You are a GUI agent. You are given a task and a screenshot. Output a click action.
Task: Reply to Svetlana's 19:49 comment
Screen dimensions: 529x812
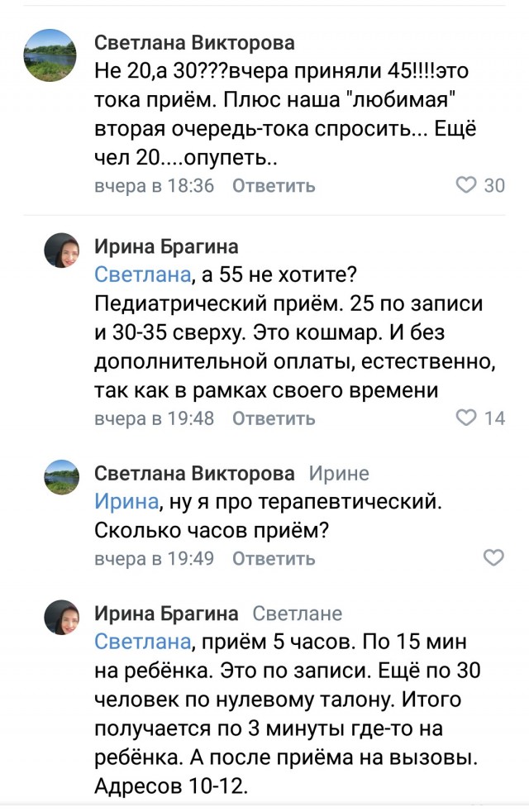click(x=274, y=558)
